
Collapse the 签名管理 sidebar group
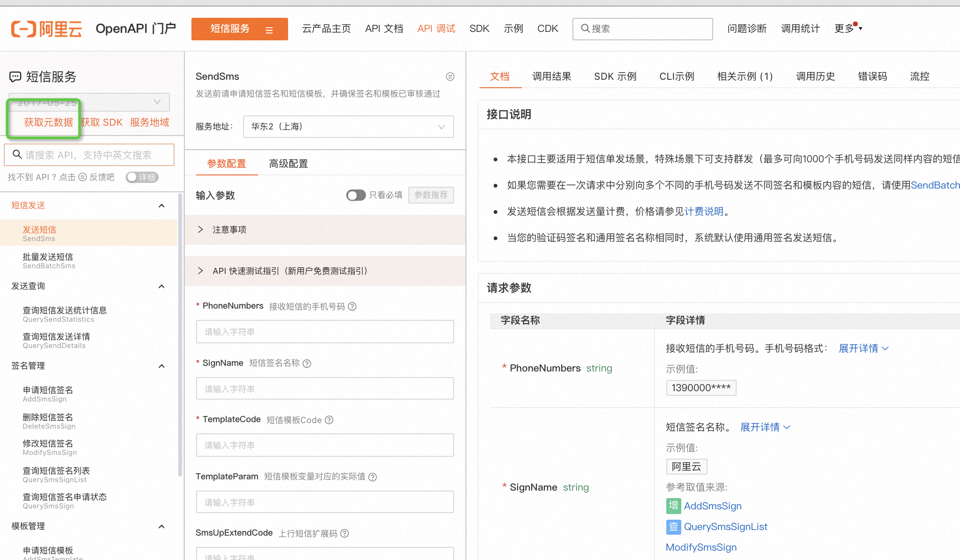coord(161,366)
